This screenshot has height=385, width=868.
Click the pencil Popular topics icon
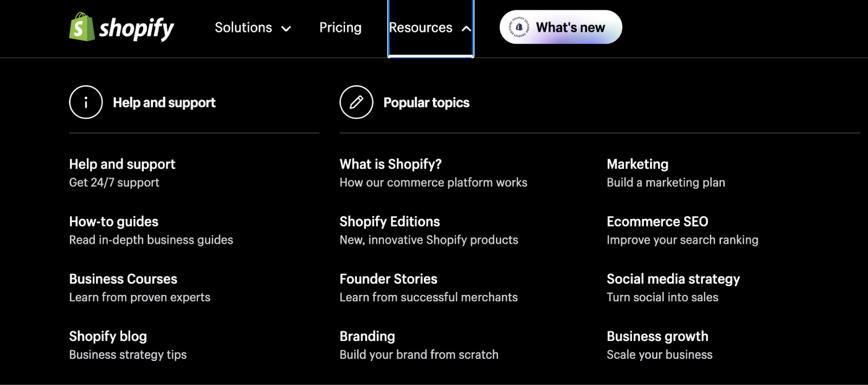point(356,102)
